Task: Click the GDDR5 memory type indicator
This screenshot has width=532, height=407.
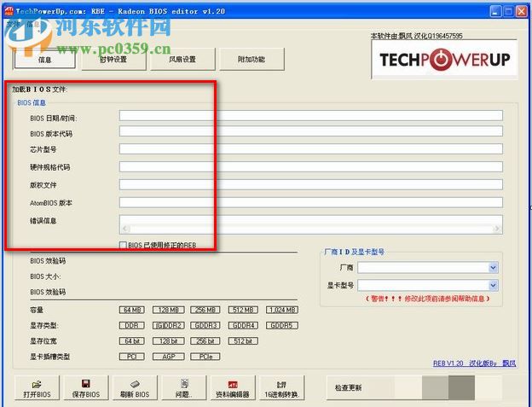Action: click(x=282, y=326)
